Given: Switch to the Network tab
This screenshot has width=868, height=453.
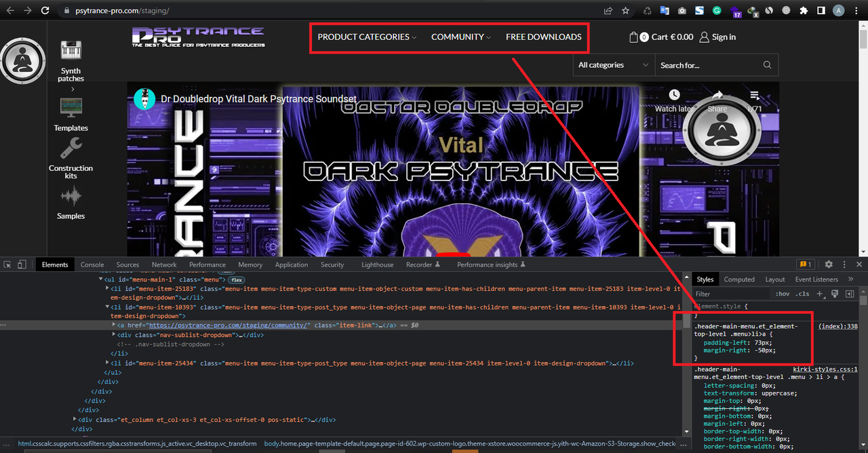Looking at the screenshot, I should pyautogui.click(x=164, y=264).
